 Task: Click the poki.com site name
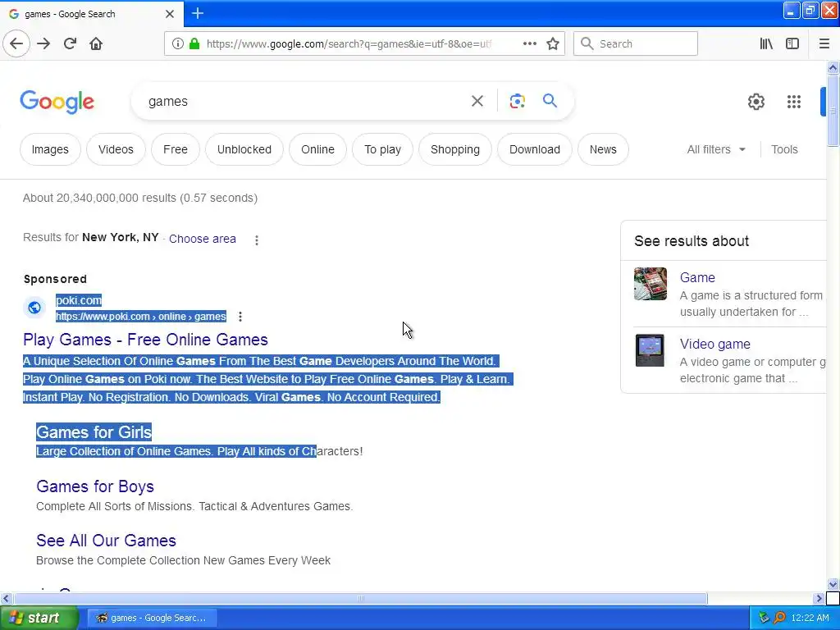(79, 300)
